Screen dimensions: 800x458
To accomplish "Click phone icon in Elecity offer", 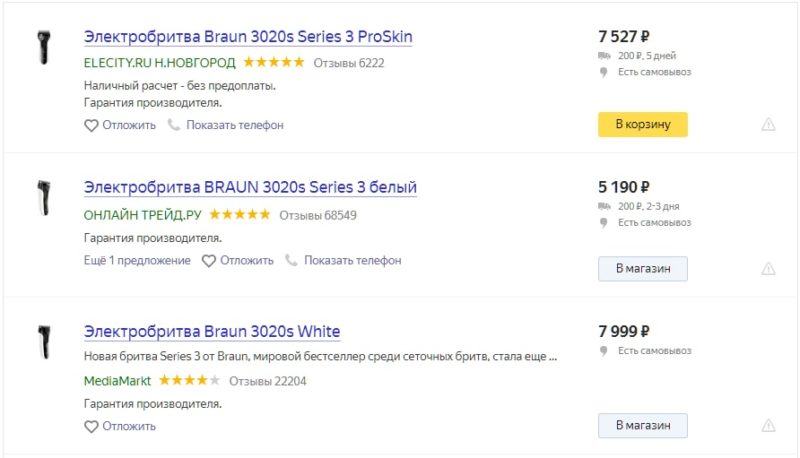I will click(x=174, y=125).
